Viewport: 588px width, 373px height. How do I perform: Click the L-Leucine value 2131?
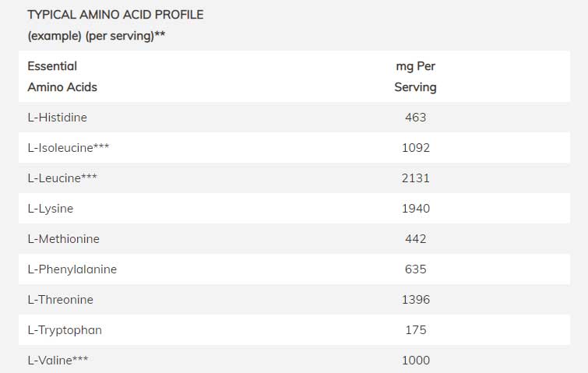(x=416, y=178)
